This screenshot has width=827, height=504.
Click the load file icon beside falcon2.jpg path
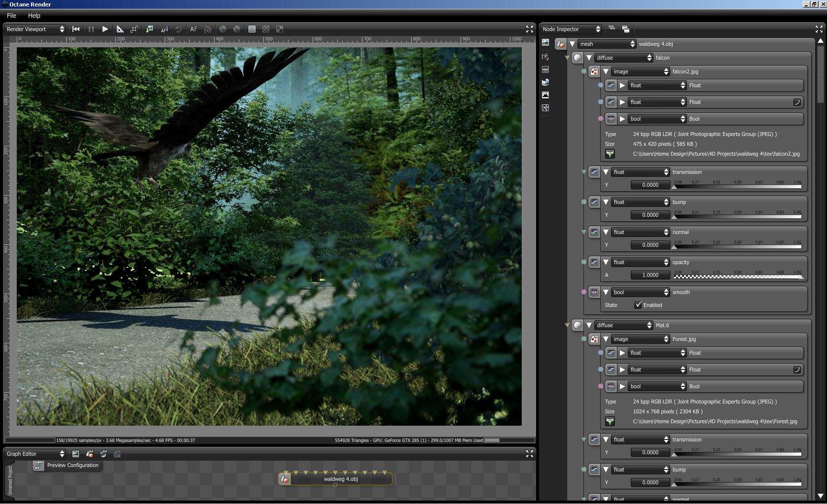click(x=610, y=154)
